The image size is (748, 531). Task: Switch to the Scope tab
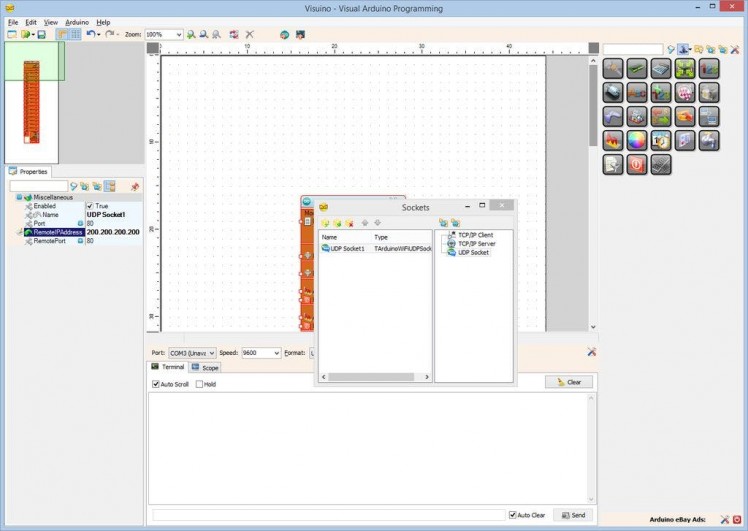tap(206, 367)
